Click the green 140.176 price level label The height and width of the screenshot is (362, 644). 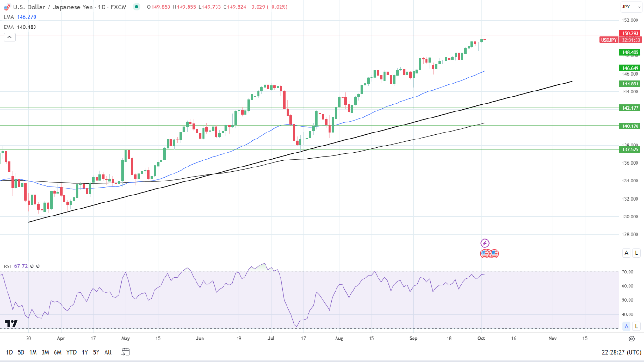(x=630, y=125)
